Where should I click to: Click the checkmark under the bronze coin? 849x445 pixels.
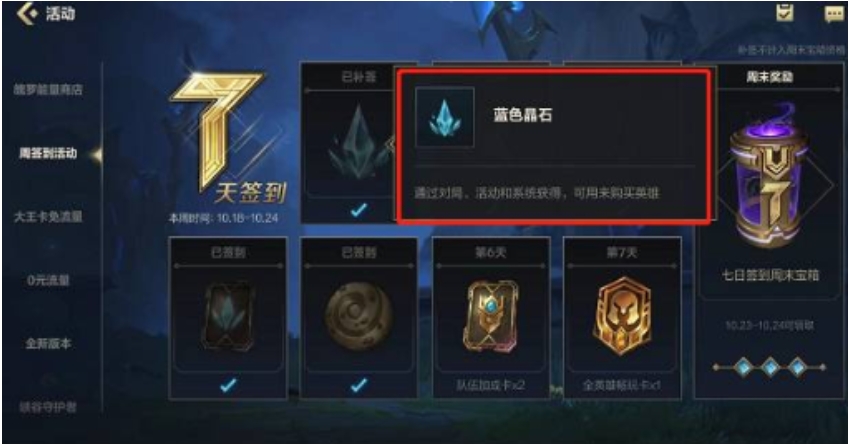point(359,385)
